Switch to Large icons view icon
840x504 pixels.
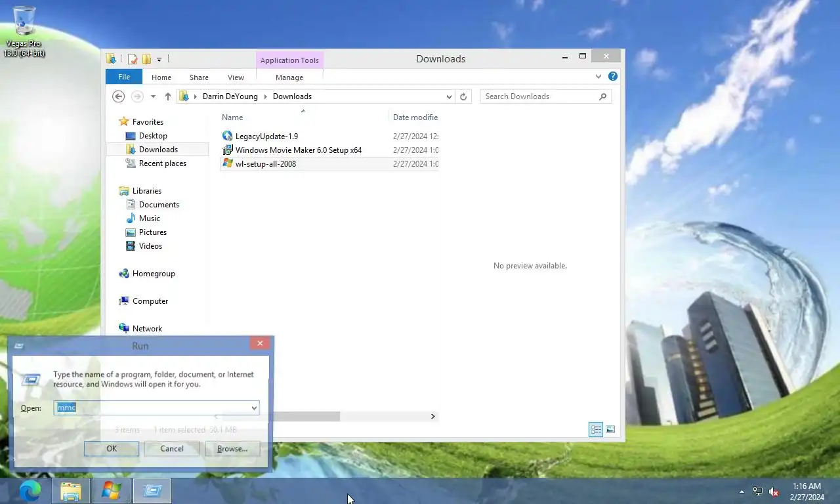610,430
